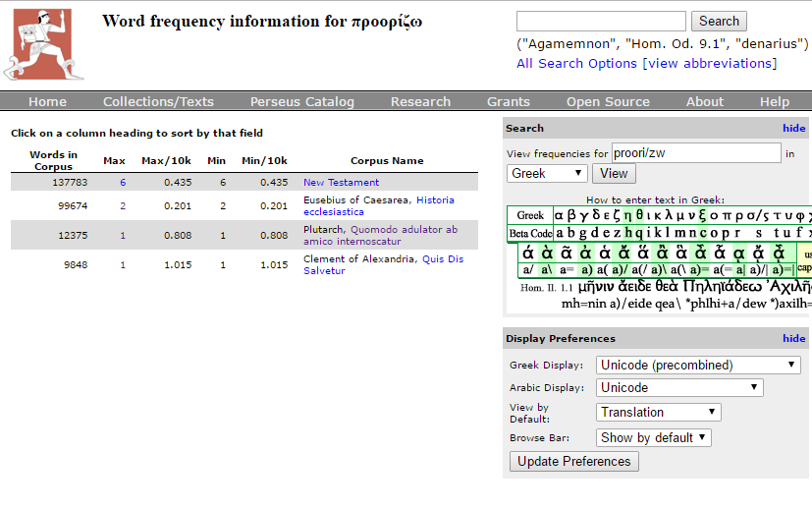Hide the Search panel
The image size is (812, 510).
click(793, 128)
